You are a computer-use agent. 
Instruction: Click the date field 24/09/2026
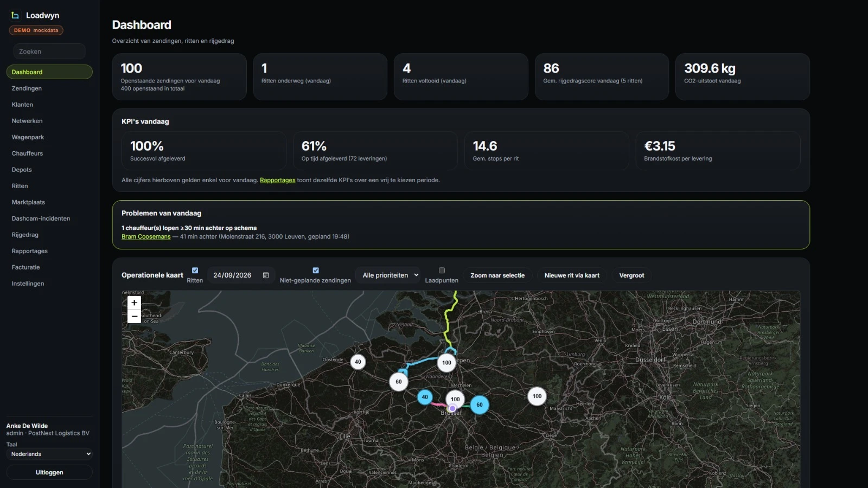click(241, 275)
